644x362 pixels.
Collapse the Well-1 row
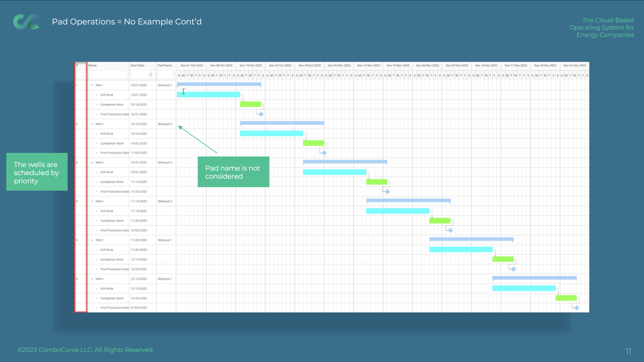pos(92,85)
